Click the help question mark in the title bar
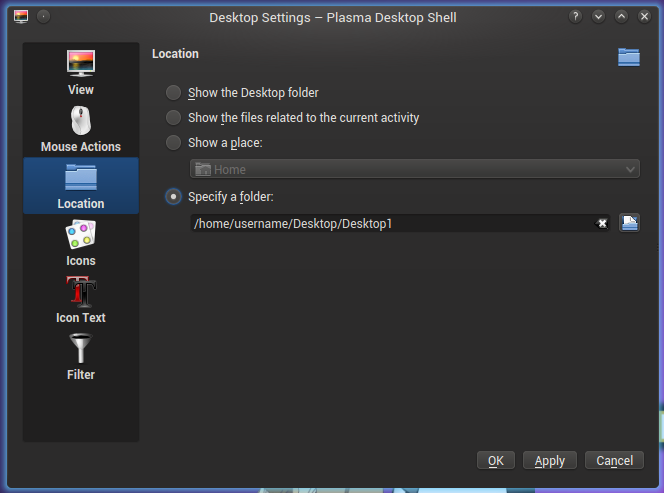 (575, 17)
